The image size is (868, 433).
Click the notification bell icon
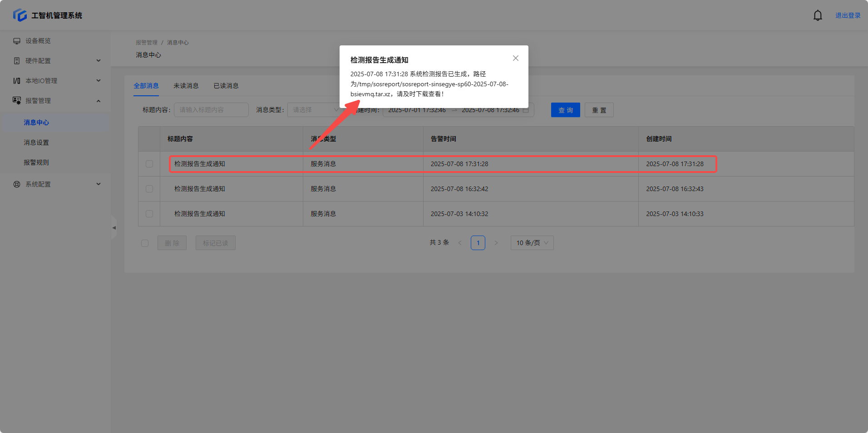point(818,15)
